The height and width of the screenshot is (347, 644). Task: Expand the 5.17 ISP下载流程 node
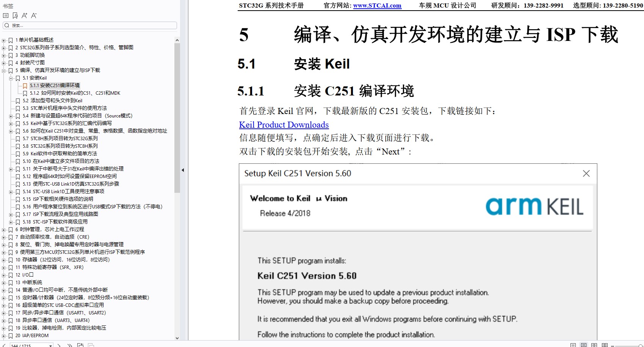click(x=11, y=214)
